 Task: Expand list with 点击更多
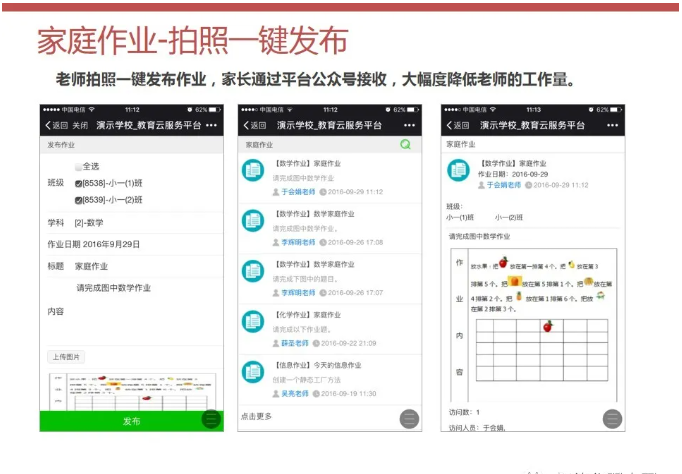pyautogui.click(x=256, y=416)
